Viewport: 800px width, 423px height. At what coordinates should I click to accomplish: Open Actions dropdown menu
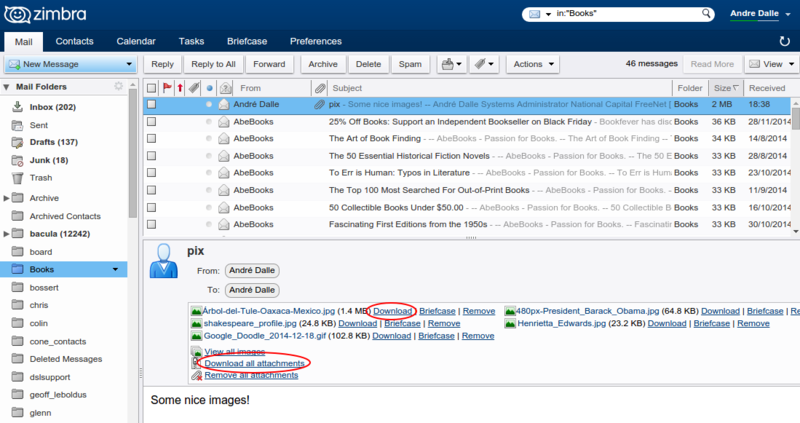[533, 64]
